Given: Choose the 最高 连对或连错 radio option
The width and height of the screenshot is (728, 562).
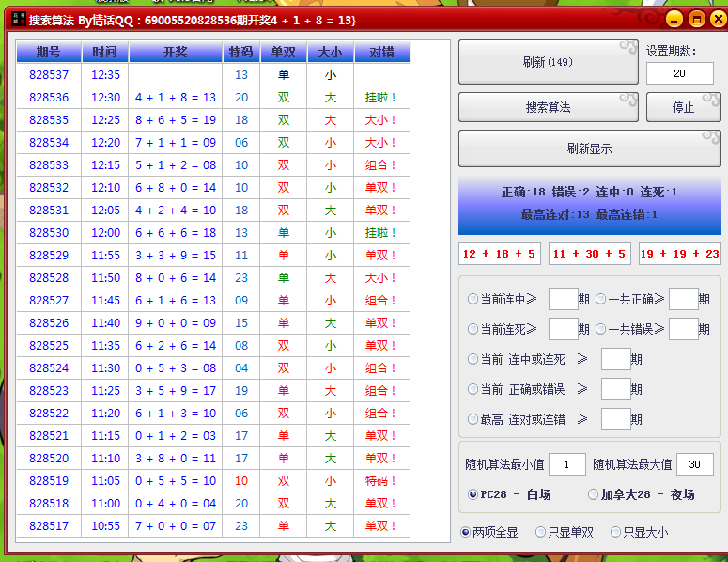Looking at the screenshot, I should pyautogui.click(x=473, y=420).
